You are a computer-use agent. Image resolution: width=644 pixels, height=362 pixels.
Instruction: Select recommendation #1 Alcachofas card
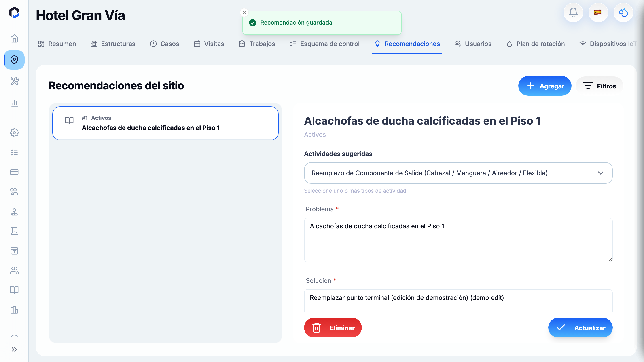[x=165, y=123]
